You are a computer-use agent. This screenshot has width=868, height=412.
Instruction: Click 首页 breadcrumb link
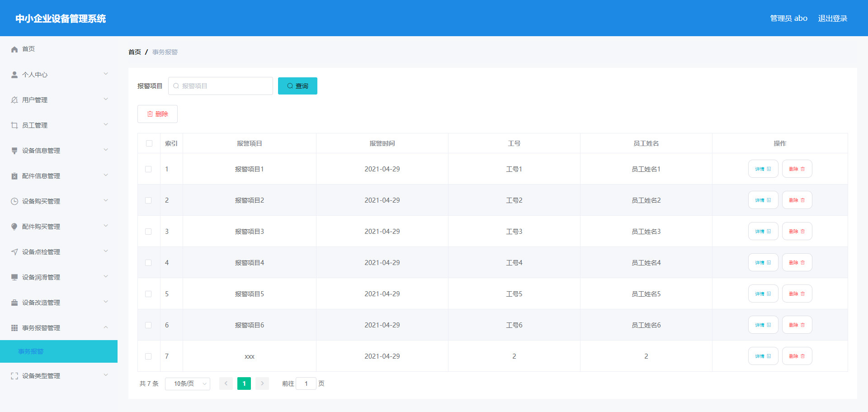(135, 52)
